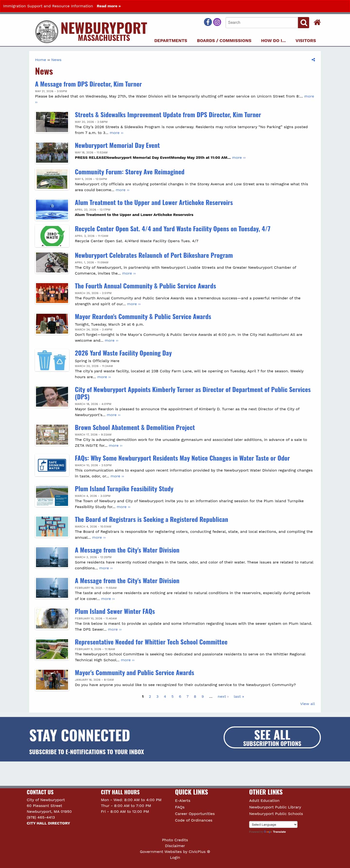Open the E-Alerts quick link
The height and width of the screenshot is (868, 350).
(183, 801)
